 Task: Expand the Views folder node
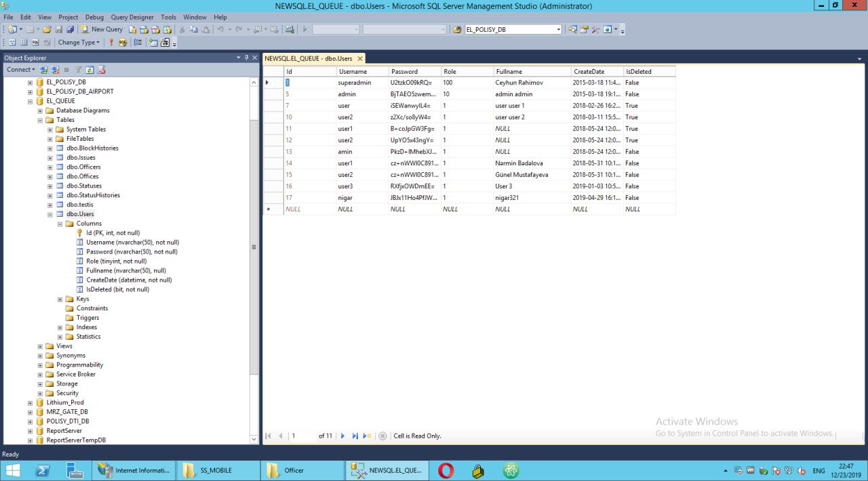[x=40, y=346]
